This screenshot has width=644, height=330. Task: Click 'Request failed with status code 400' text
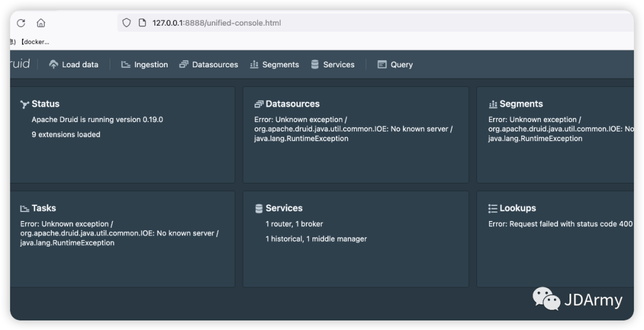coord(571,224)
